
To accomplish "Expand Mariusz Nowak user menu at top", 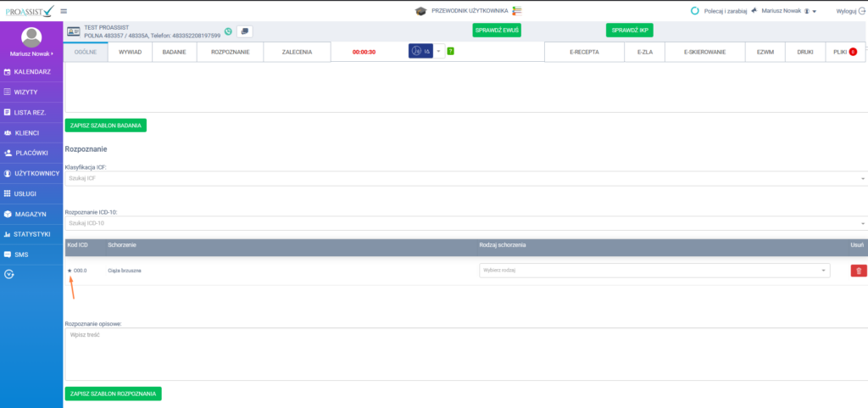I will point(787,11).
